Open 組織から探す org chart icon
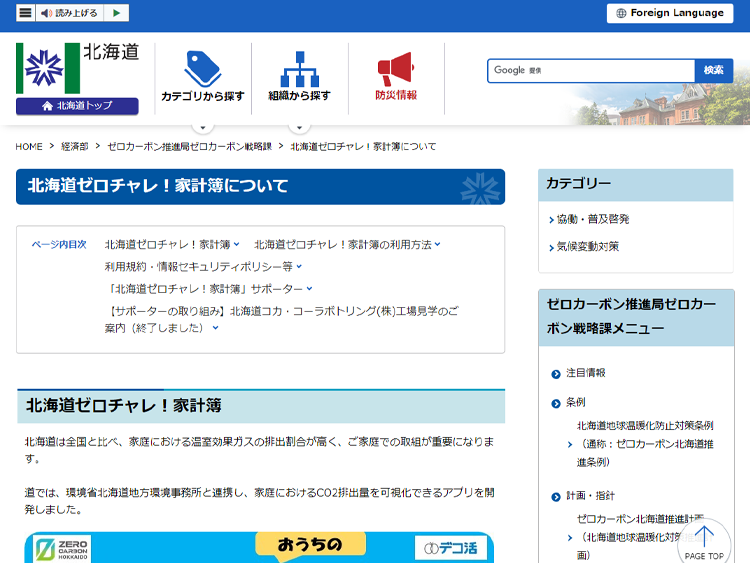 click(299, 69)
